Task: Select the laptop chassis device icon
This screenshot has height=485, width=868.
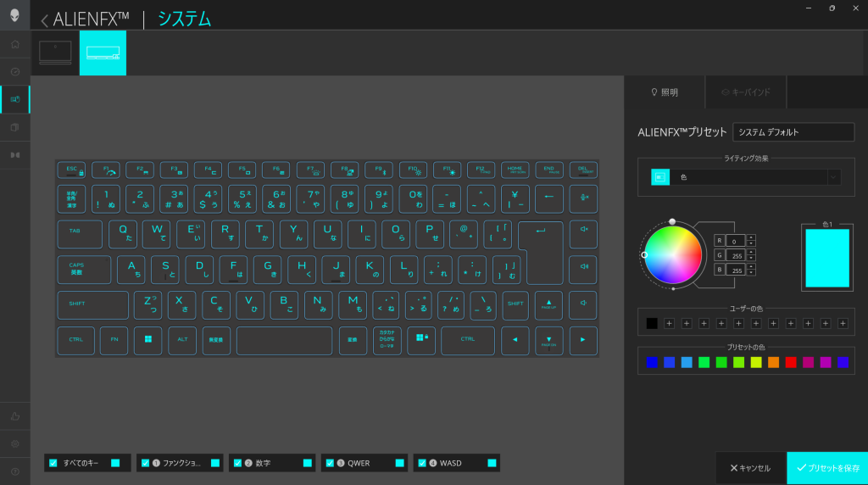Action: (56, 53)
